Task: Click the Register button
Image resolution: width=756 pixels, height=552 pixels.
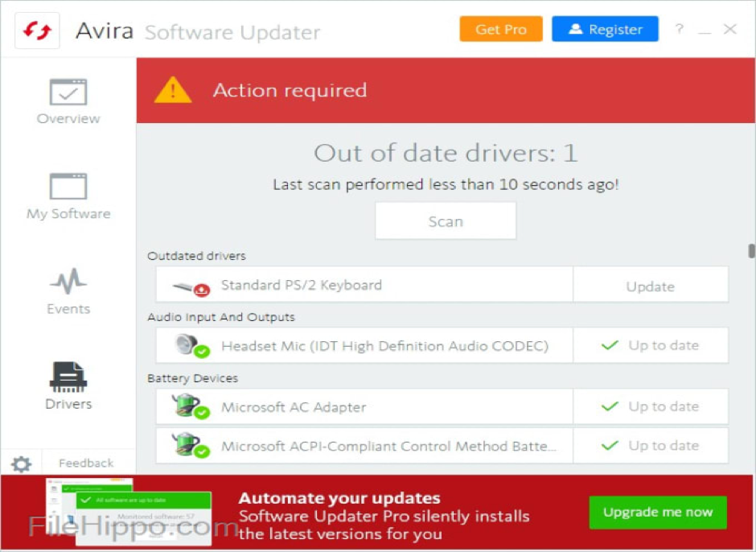Action: 605,29
